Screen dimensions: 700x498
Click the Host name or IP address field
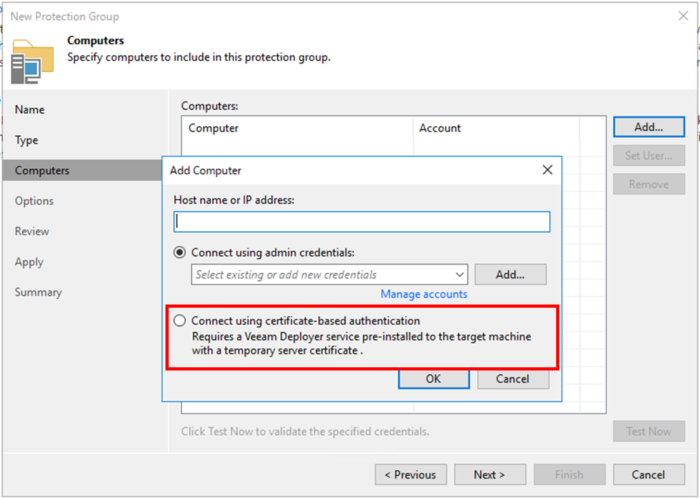362,221
